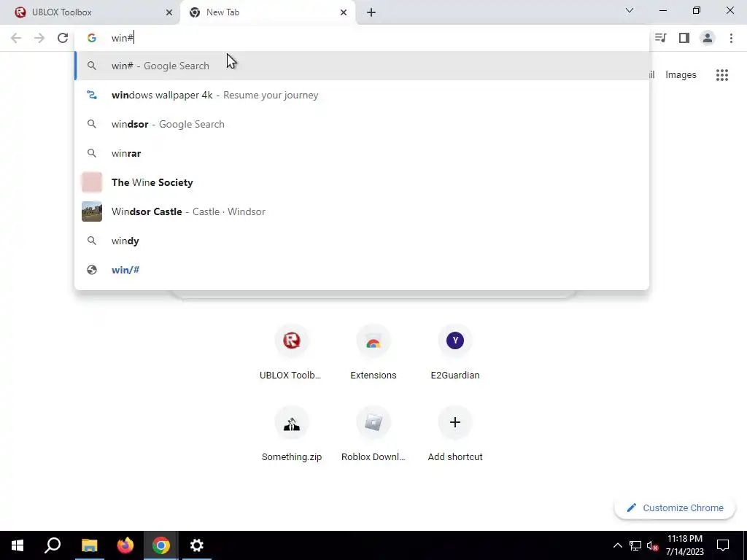Click the Chrome taskbar icon
This screenshot has height=560, width=747.
tap(161, 545)
